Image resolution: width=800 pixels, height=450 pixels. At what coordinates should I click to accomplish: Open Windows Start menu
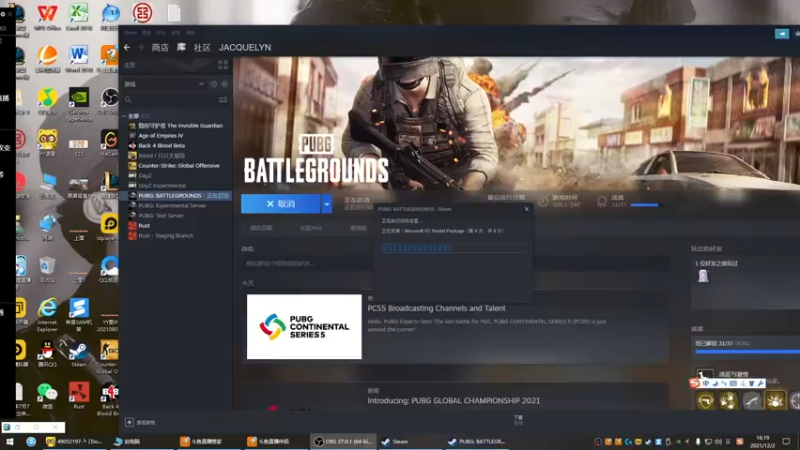click(x=9, y=441)
